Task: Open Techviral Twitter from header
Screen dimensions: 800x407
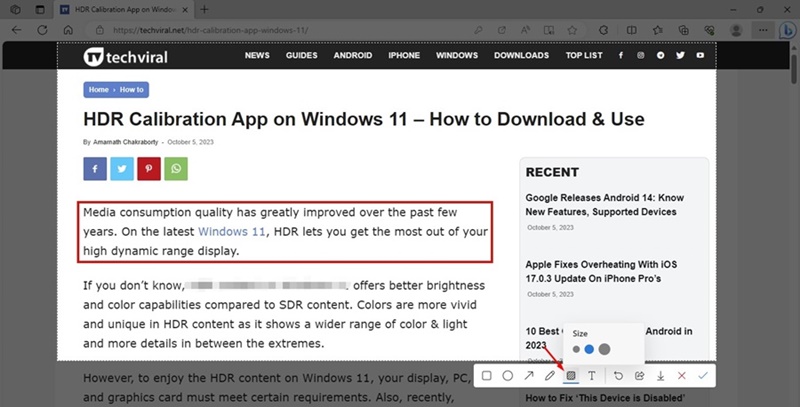Action: pos(680,55)
